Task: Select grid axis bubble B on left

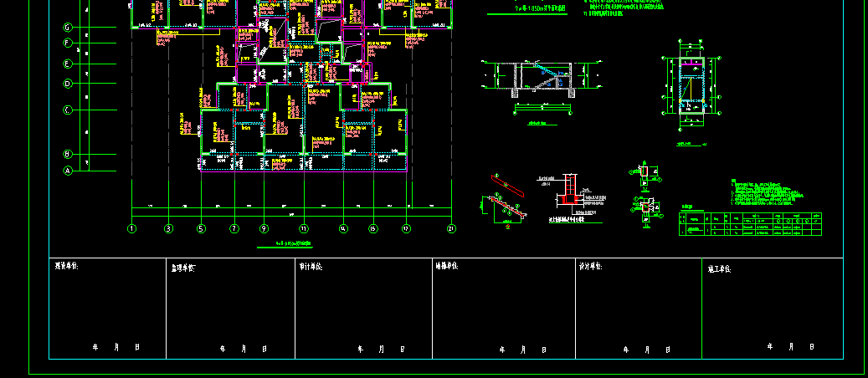Action: 68,154
